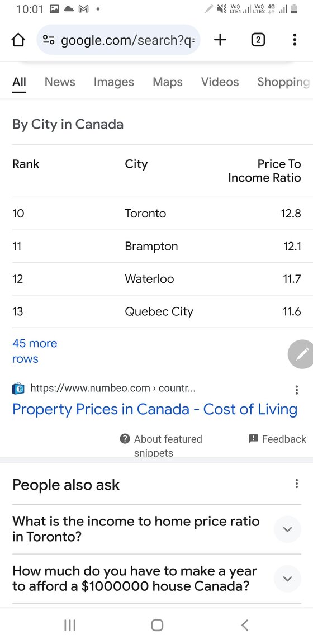Open the tab switcher showing 2 tabs

(x=258, y=40)
